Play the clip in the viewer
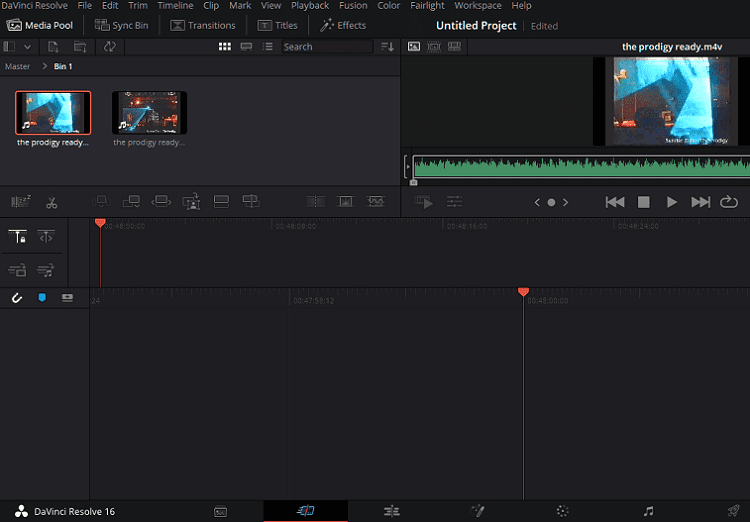 [x=672, y=202]
